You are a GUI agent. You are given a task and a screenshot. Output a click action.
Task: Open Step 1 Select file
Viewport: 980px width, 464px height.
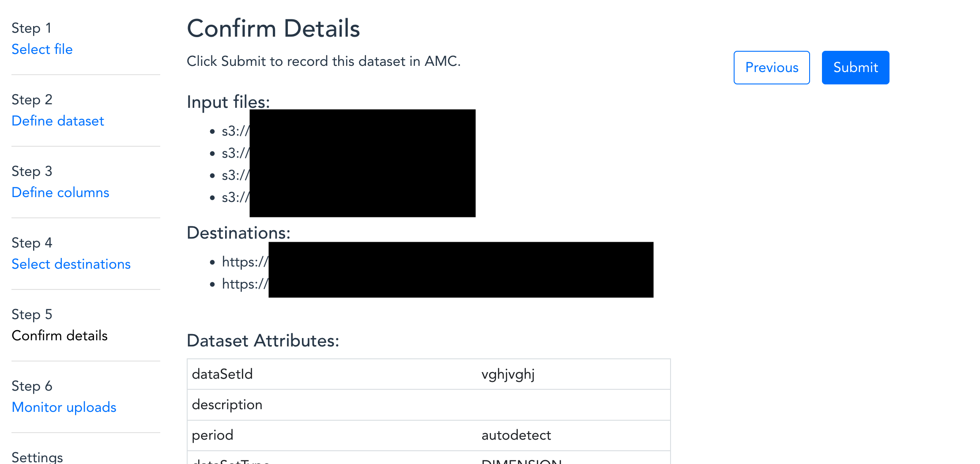42,49
